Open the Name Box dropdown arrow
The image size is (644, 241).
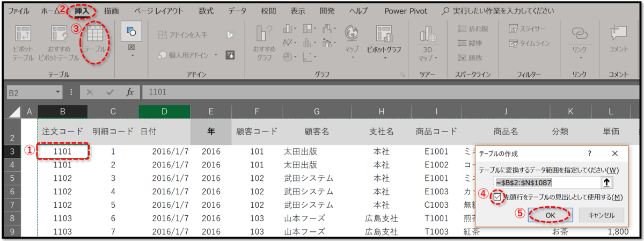pos(57,92)
